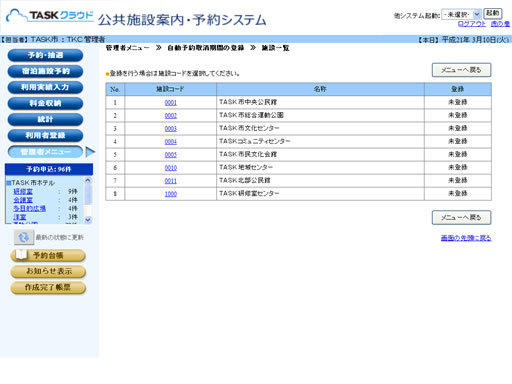Select facility code 0004
This screenshot has height=384, width=512.
[x=171, y=141]
